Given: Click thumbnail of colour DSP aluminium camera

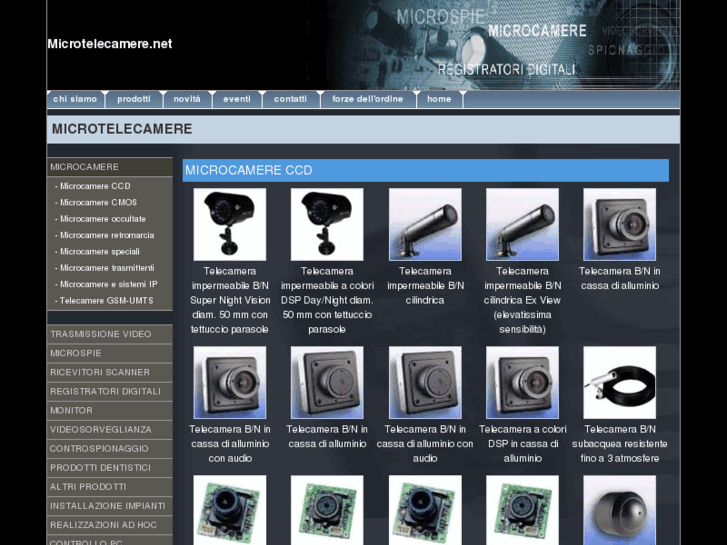Looking at the screenshot, I should click(x=523, y=383).
